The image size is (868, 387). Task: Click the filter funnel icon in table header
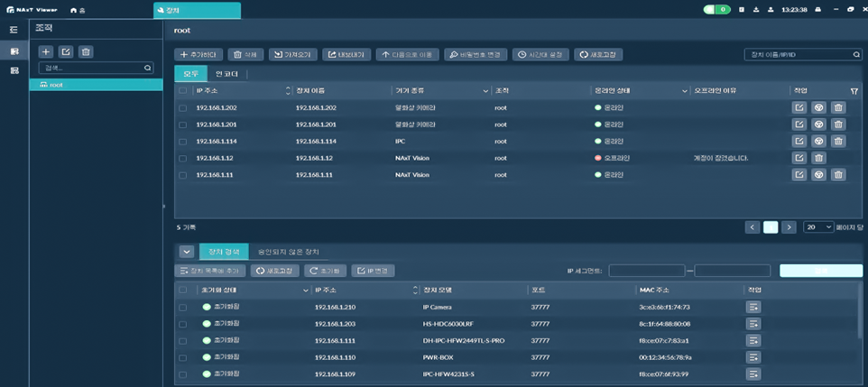(x=854, y=91)
